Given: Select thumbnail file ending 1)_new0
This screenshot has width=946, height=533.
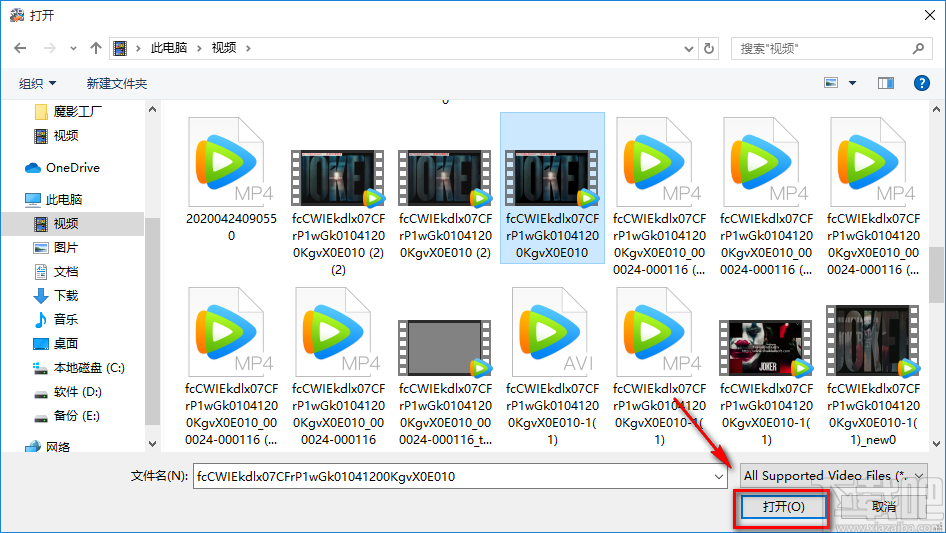Looking at the screenshot, I should (x=873, y=341).
